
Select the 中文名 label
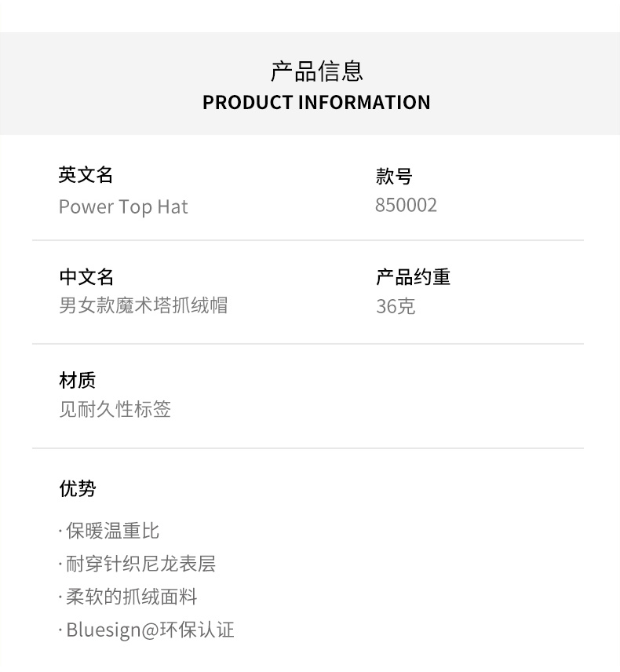[x=86, y=277]
